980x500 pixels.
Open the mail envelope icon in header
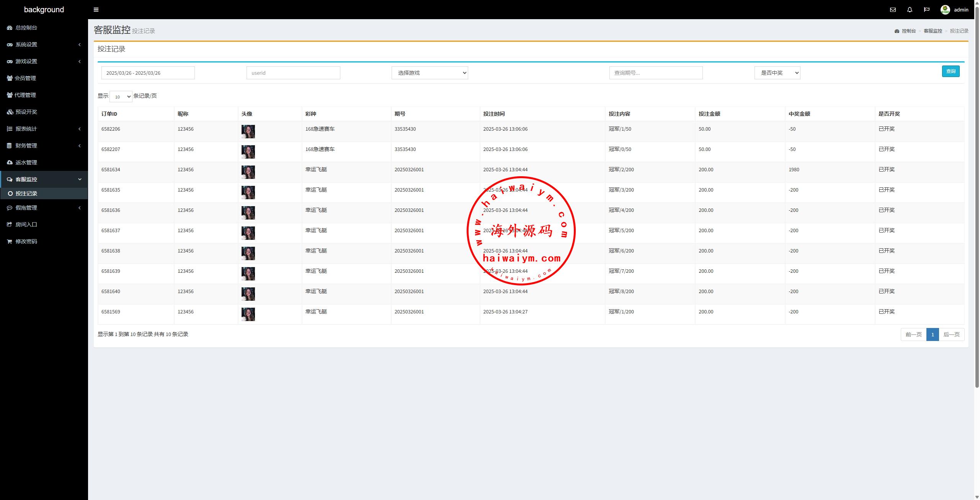pyautogui.click(x=893, y=10)
